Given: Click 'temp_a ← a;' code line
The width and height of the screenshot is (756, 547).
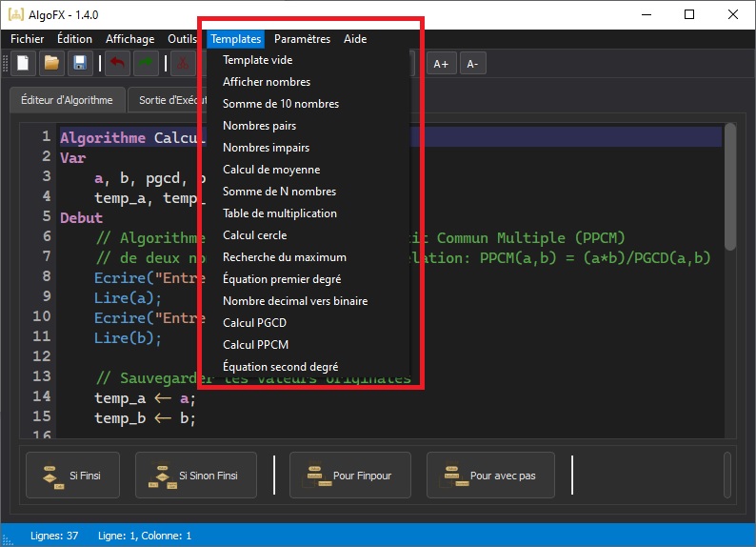Looking at the screenshot, I should click(145, 398).
